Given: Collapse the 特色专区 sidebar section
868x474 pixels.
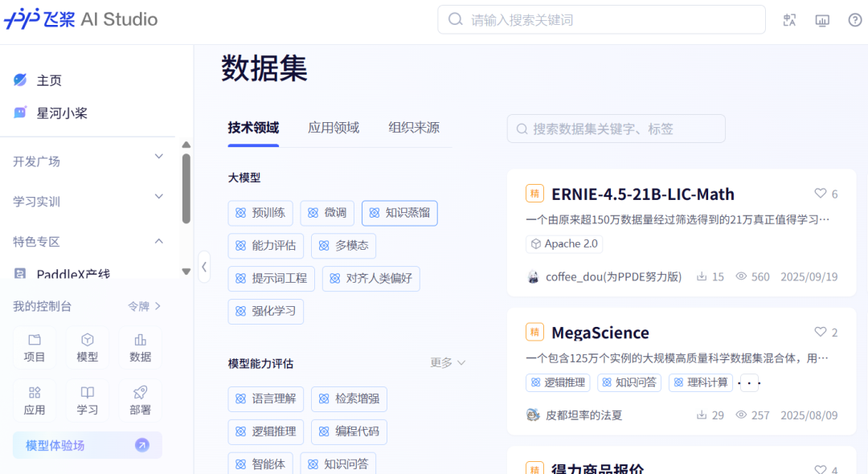Looking at the screenshot, I should click(158, 241).
